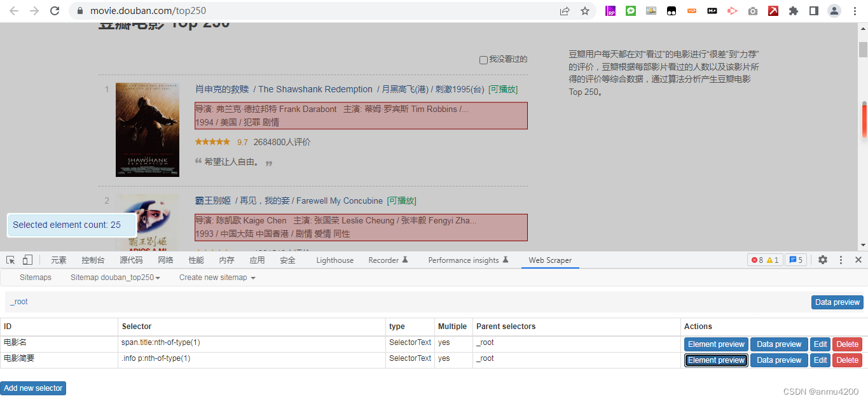This screenshot has height=401, width=868.
Task: Open the DevTools more options dots
Action: coord(841,260)
